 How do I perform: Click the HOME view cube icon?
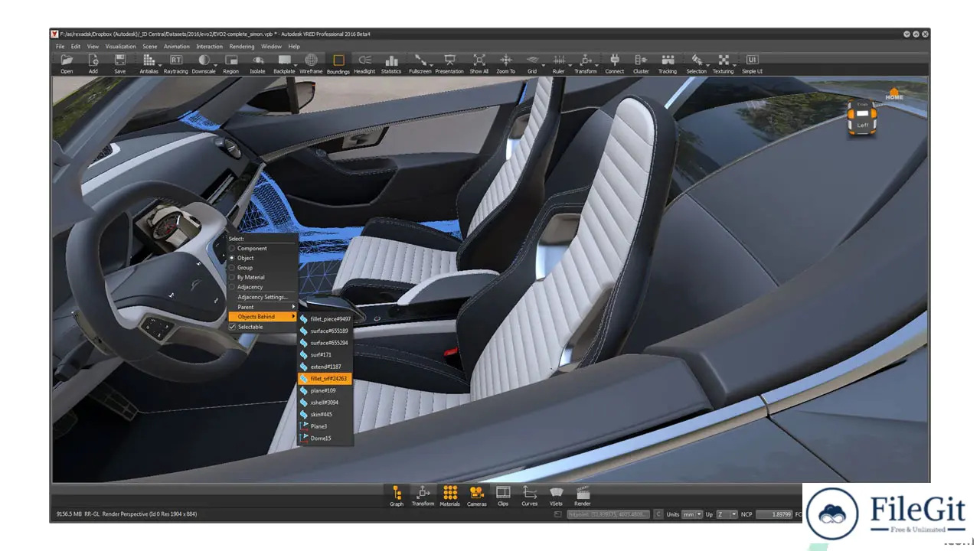click(x=894, y=95)
